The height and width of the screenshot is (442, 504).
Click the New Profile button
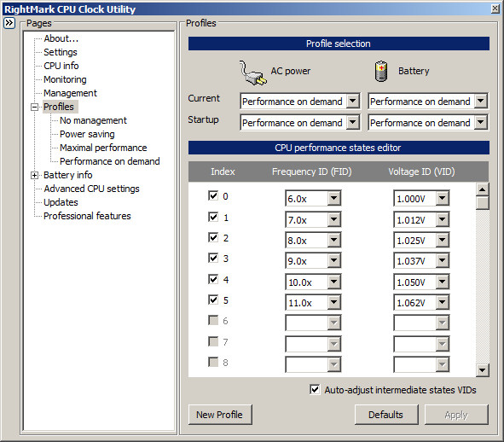(x=220, y=415)
